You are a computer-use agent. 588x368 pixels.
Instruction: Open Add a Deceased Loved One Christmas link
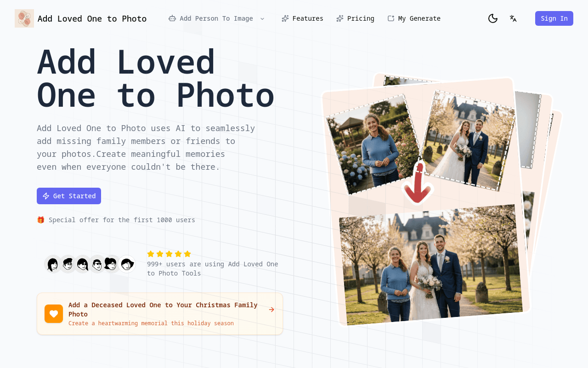coord(160,314)
